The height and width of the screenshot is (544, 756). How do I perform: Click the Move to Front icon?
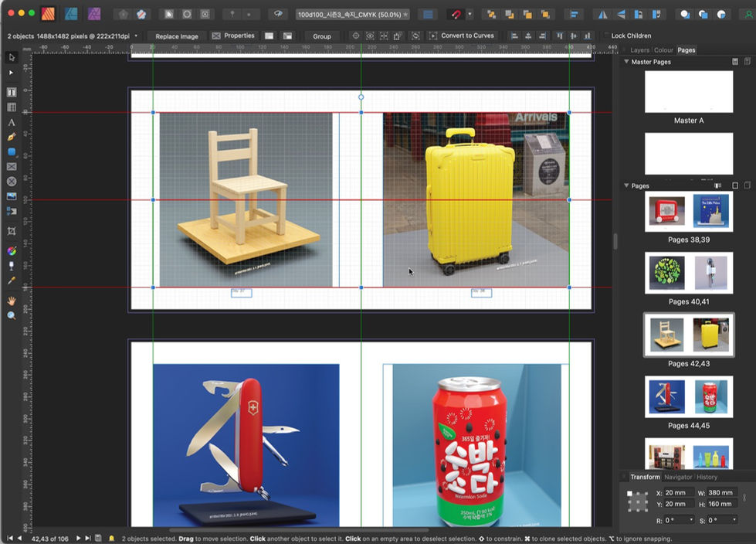coord(546,15)
